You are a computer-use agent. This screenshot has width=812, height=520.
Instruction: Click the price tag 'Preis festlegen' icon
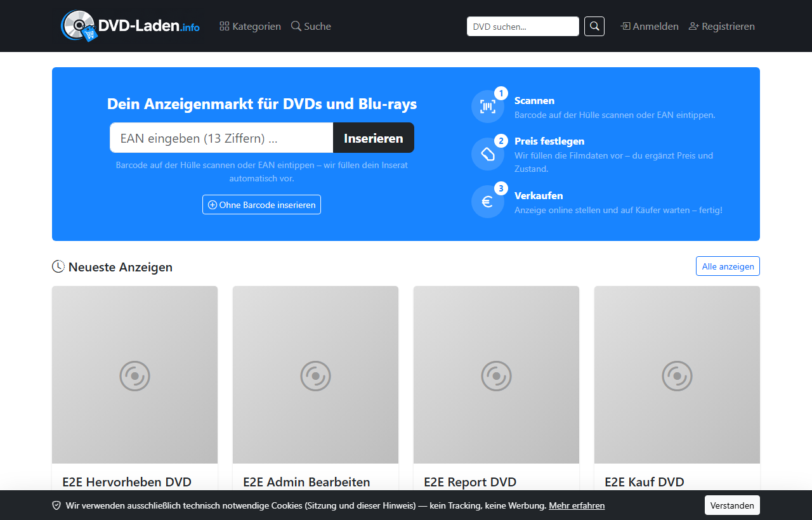tap(487, 154)
